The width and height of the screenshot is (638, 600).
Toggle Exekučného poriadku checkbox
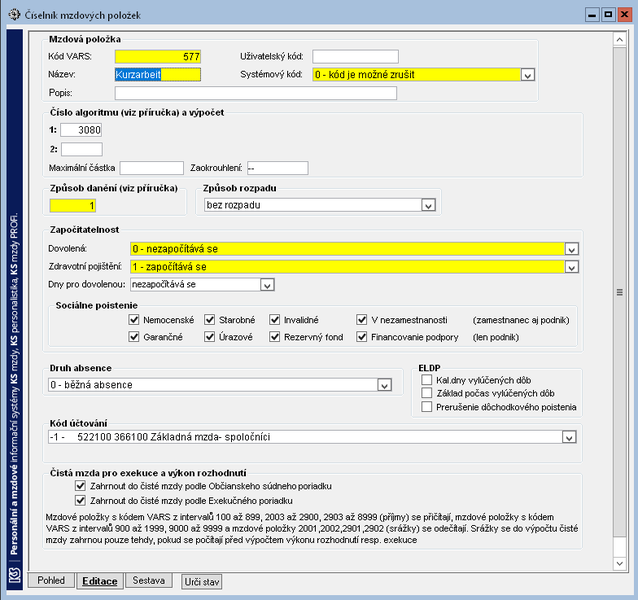click(81, 500)
